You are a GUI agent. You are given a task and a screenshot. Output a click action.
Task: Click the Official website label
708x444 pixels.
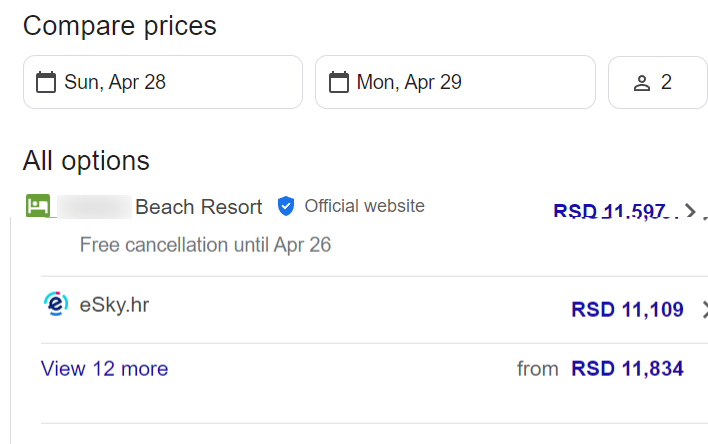[364, 206]
